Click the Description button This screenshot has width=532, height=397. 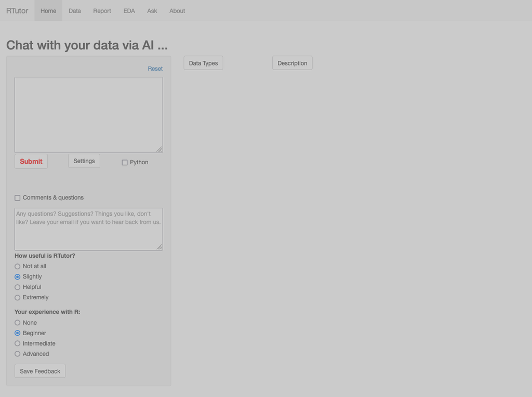pos(292,63)
